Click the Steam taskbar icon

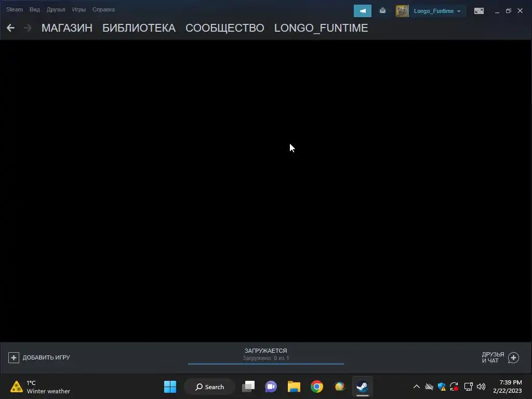tap(362, 387)
